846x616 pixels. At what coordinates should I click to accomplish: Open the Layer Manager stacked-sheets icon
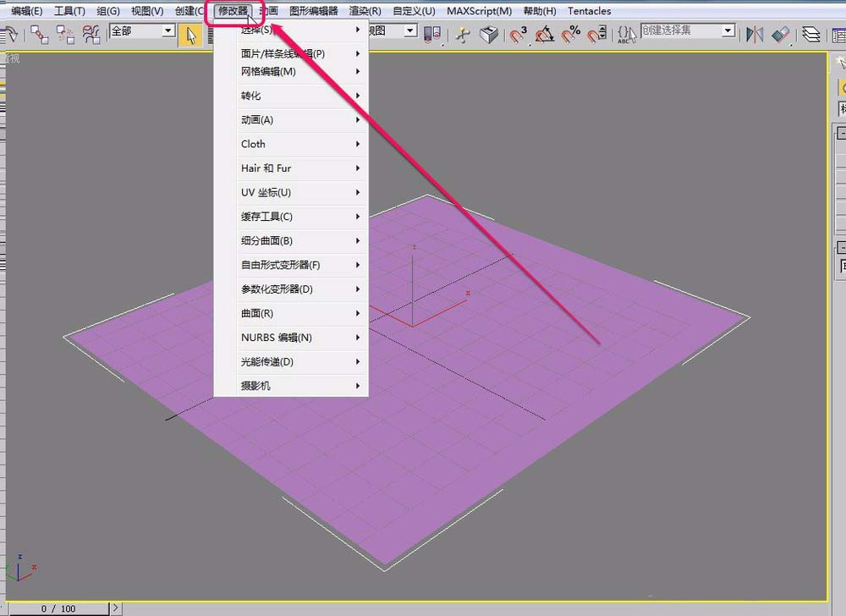(811, 34)
